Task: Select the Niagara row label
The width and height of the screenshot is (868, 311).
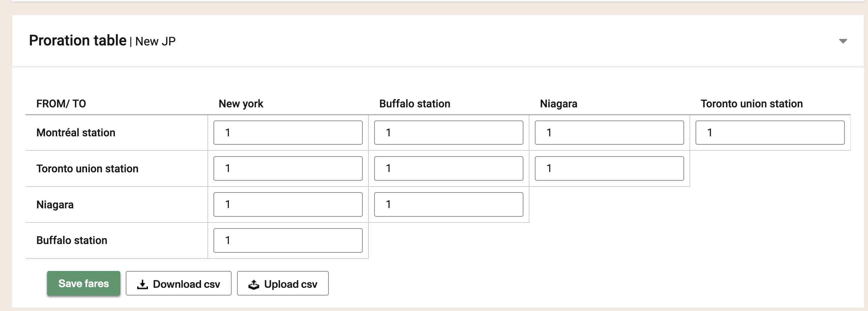Action: [x=55, y=205]
